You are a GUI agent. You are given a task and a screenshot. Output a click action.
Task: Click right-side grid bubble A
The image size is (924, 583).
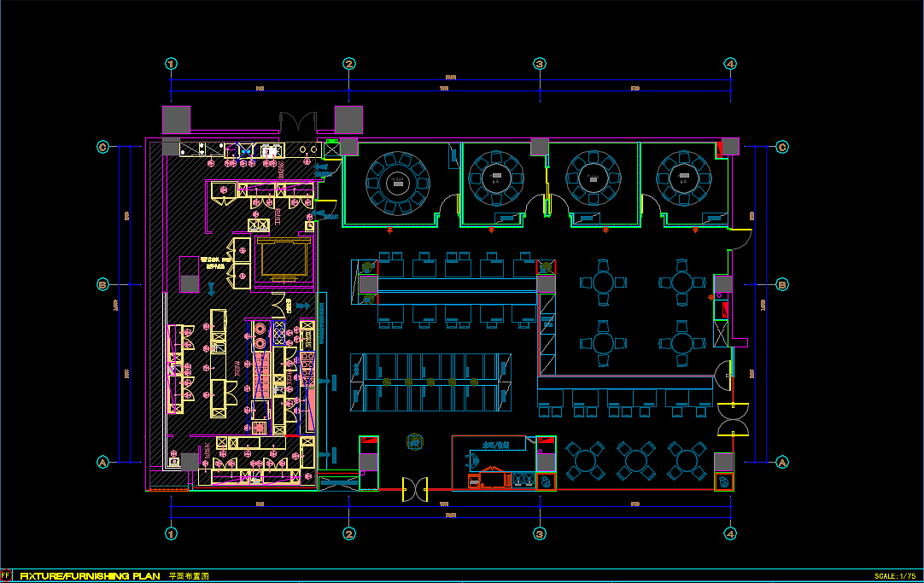pyautogui.click(x=782, y=463)
